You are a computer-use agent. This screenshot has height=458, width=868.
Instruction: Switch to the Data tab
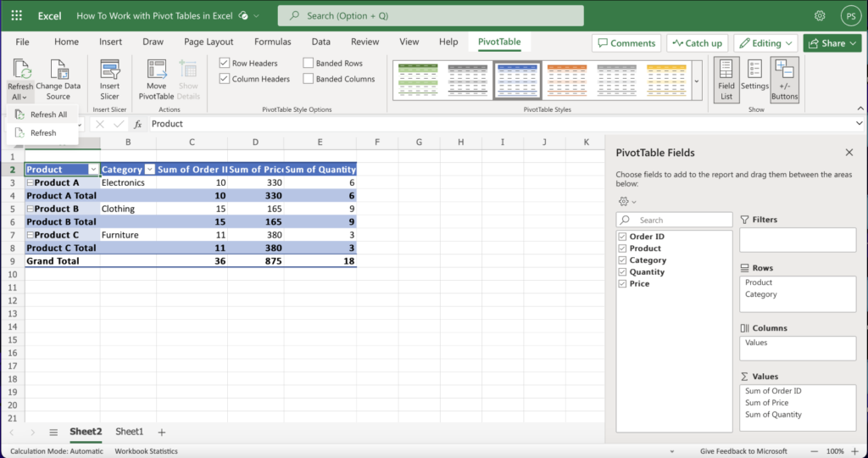(320, 42)
